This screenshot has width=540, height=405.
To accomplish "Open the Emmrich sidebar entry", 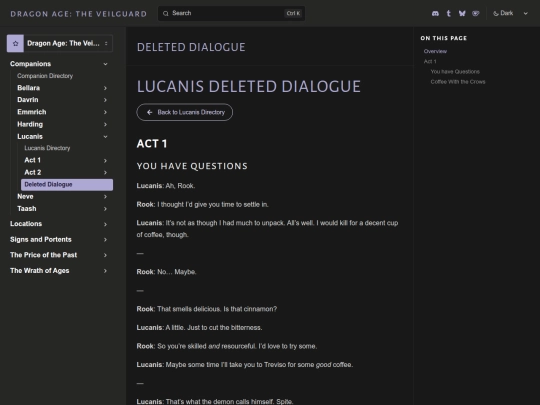I will (x=32, y=112).
